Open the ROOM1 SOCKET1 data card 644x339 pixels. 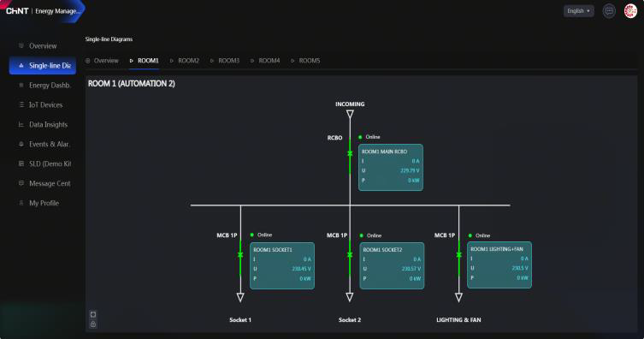click(x=282, y=265)
